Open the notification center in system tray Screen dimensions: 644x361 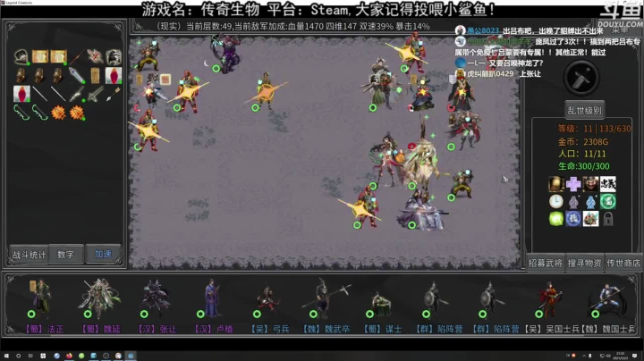pos(635,356)
